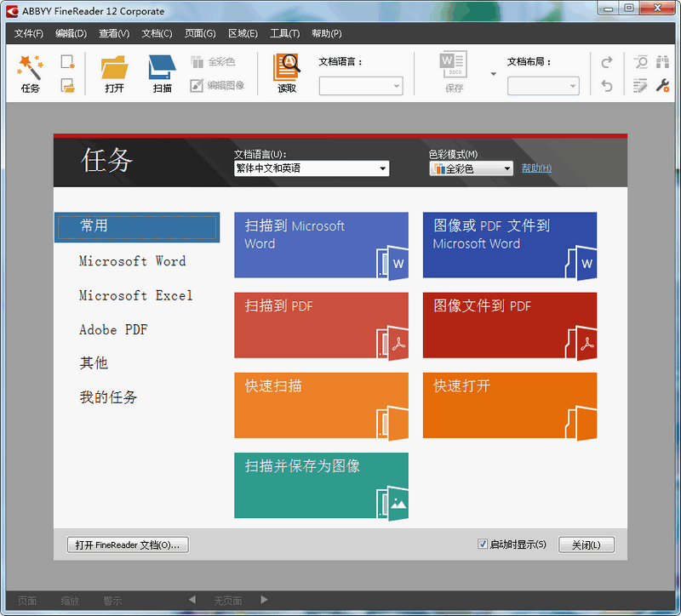The width and height of the screenshot is (681, 616).
Task: Click the 打开 FineReader 文档 button
Action: [127, 544]
